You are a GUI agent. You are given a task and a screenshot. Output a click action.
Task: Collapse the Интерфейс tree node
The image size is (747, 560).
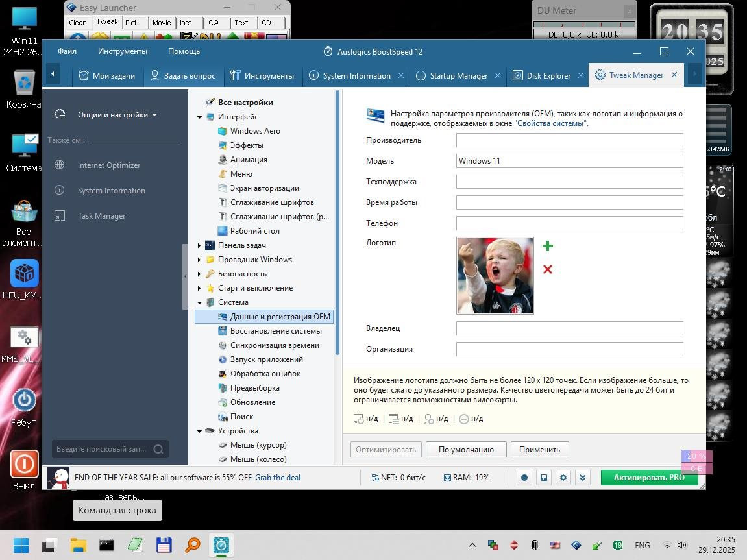point(200,117)
